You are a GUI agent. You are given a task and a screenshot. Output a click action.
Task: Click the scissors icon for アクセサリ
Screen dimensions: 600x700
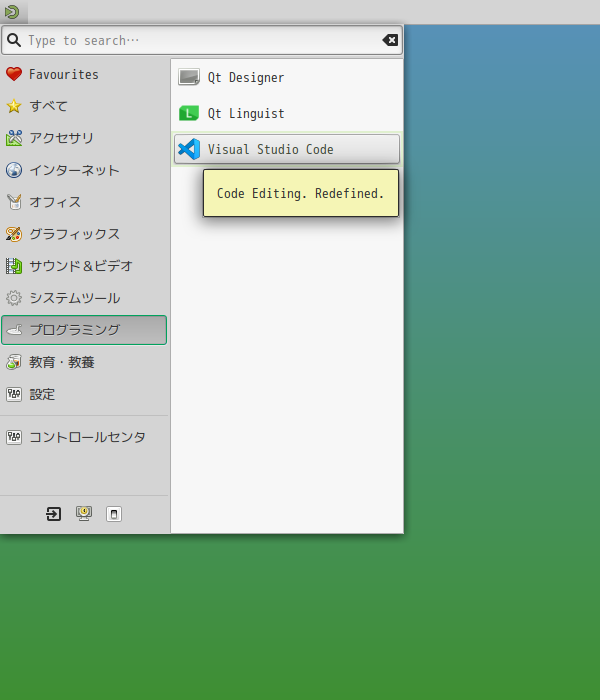click(14, 138)
